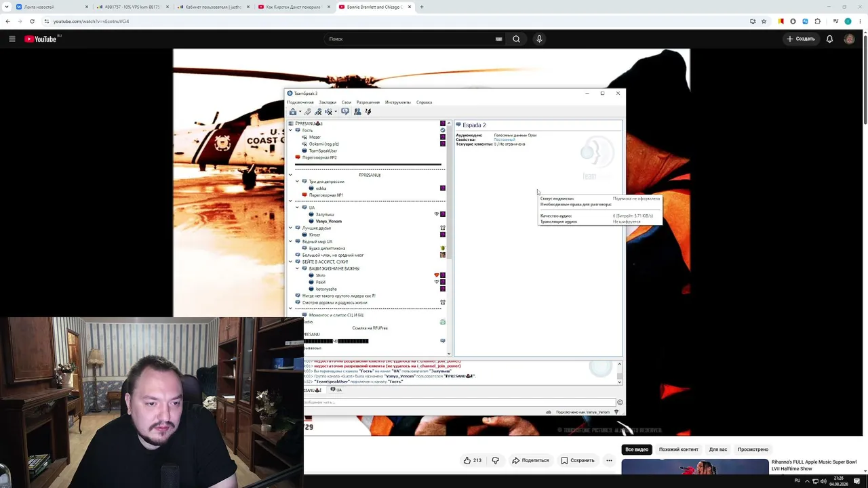The width and height of the screenshot is (868, 488).
Task: Collapse the Водный мир UA channel
Action: click(x=290, y=241)
